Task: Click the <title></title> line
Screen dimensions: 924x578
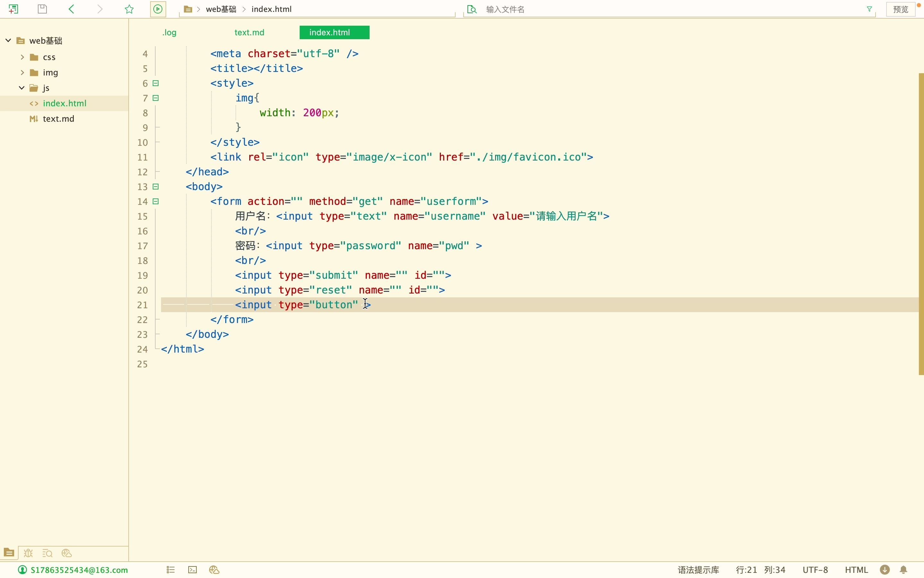Action: click(x=257, y=68)
